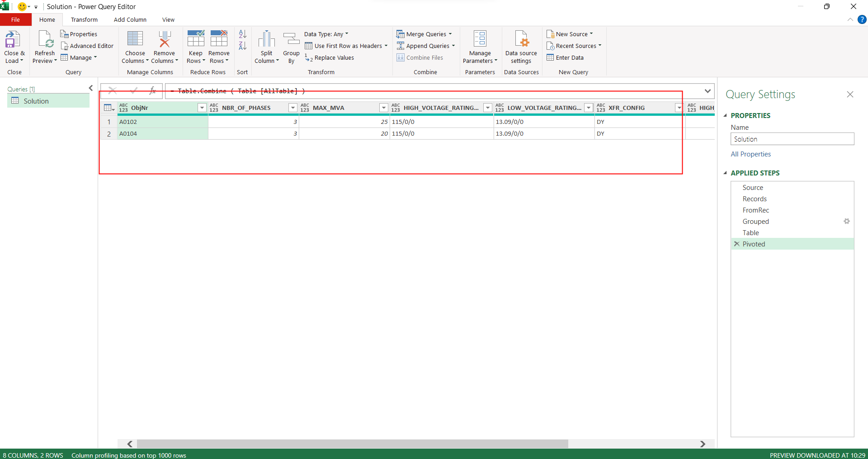This screenshot has width=868, height=459.
Task: Collapse the PROPERTIES section
Action: [x=725, y=115]
